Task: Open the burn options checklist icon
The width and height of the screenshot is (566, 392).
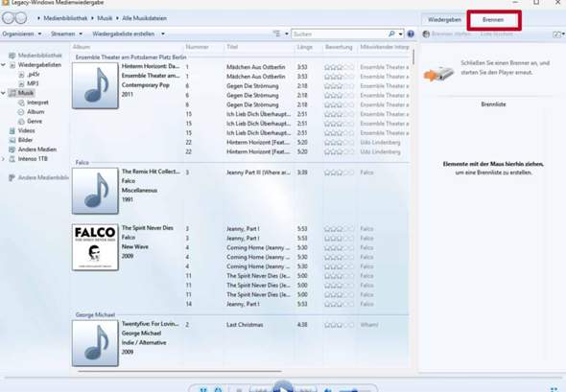Action: (556, 35)
